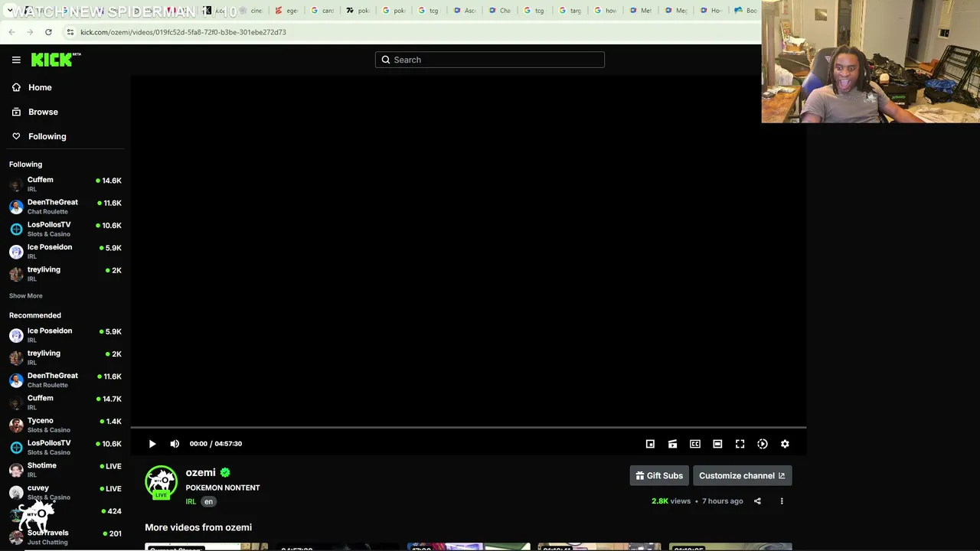
Task: Open playback speed control
Action: pyautogui.click(x=763, y=444)
